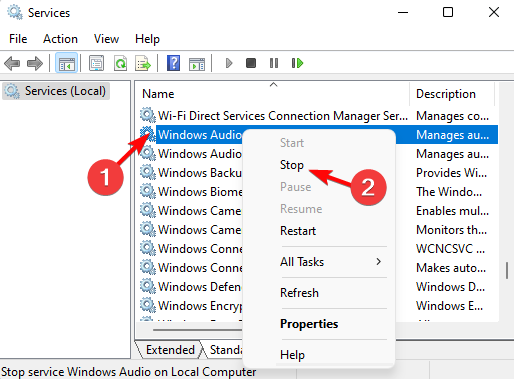Open the File menu
The width and height of the screenshot is (514, 379).
click(18, 39)
